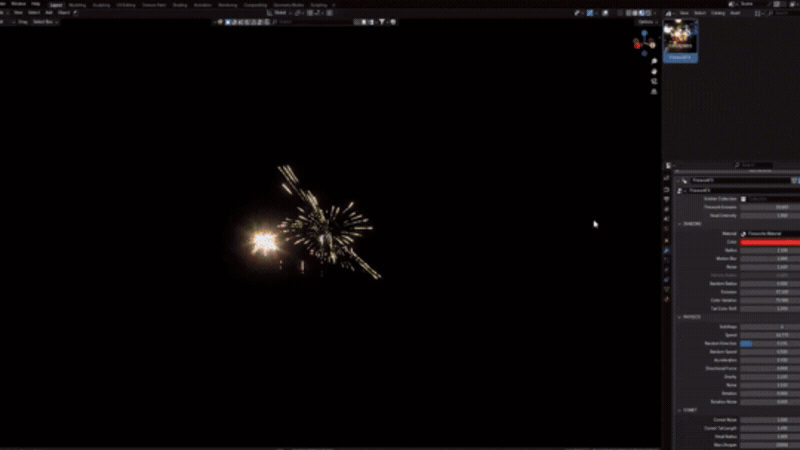
Task: Open the Modifiers wrench properties tab
Action: click(667, 251)
